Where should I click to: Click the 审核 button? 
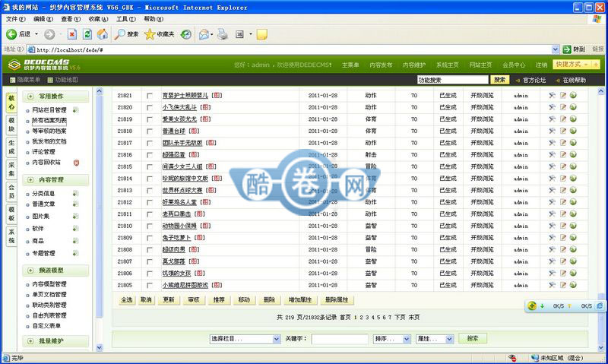[194, 299]
